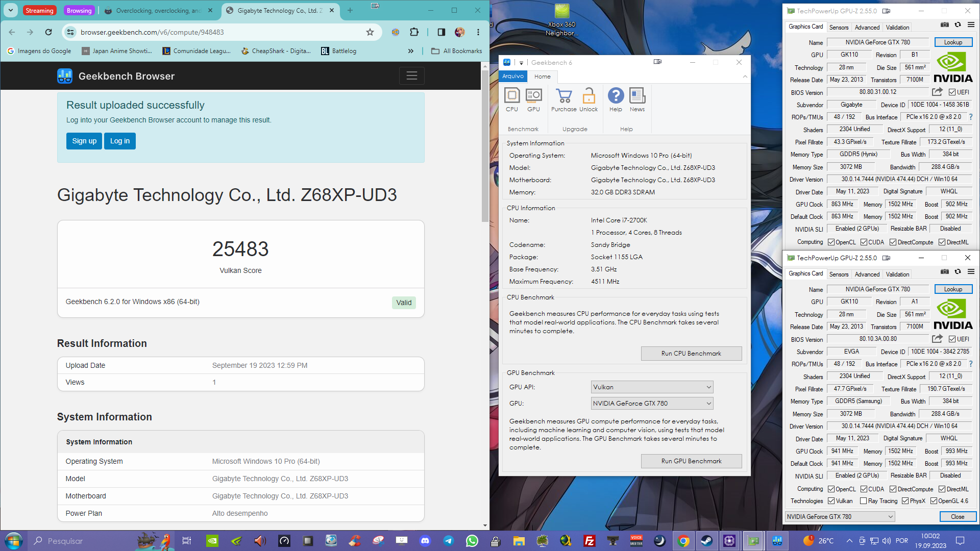The image size is (980, 551).
Task: Switch to Validation tab in EVGA GPU-Z window
Action: point(897,274)
